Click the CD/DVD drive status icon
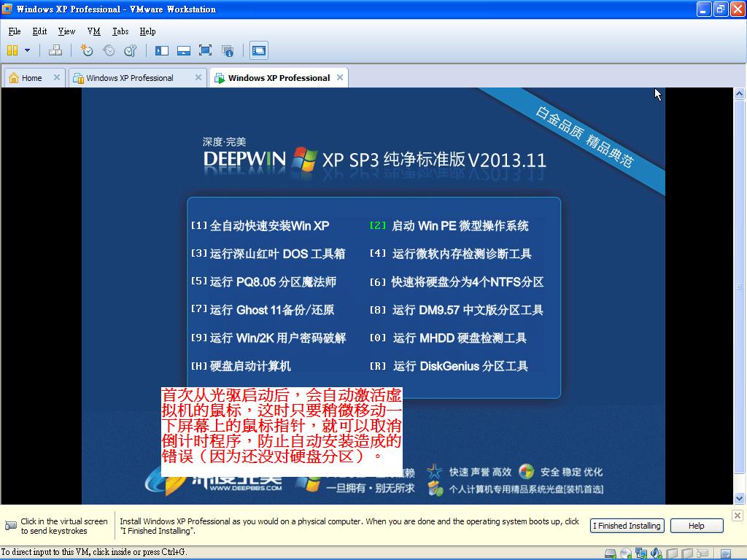Image resolution: width=747 pixels, height=560 pixels. (626, 553)
